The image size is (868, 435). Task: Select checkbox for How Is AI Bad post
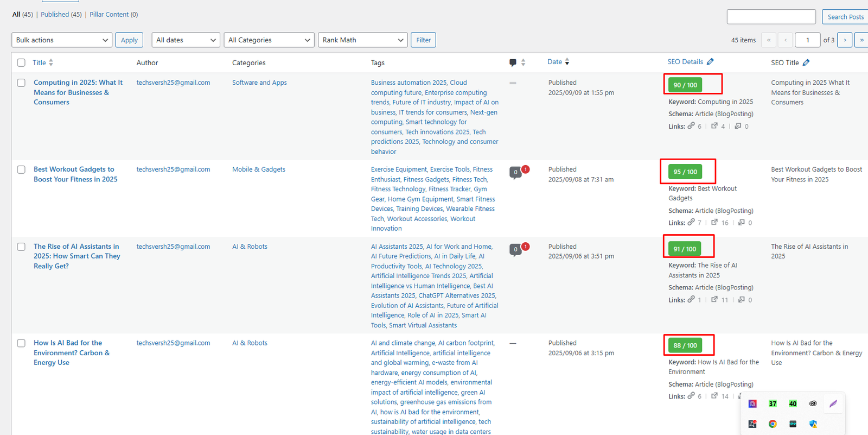tap(21, 343)
